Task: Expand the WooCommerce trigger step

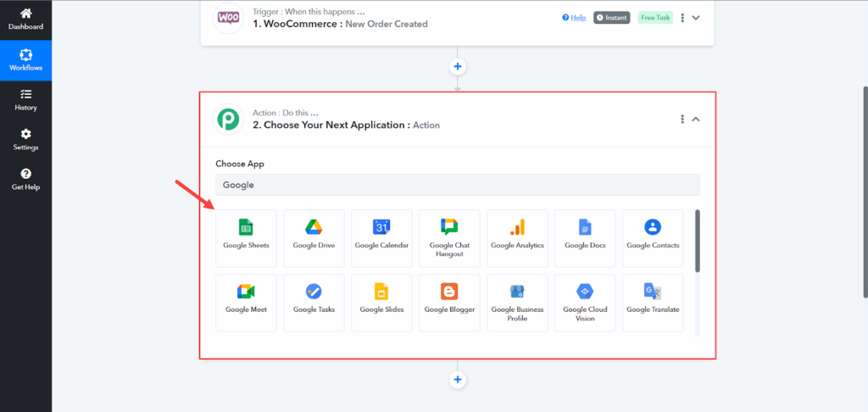Action: tap(697, 18)
